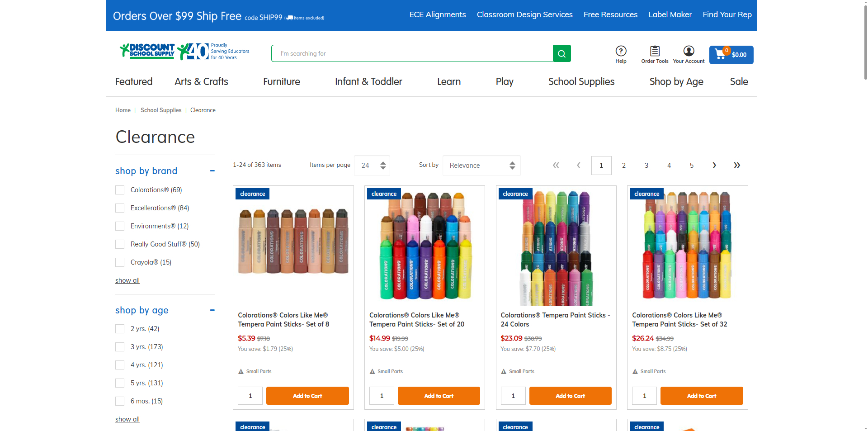Check the Crayola® (15) brand filter
Screen dimensions: 868x431
pyautogui.click(x=120, y=262)
